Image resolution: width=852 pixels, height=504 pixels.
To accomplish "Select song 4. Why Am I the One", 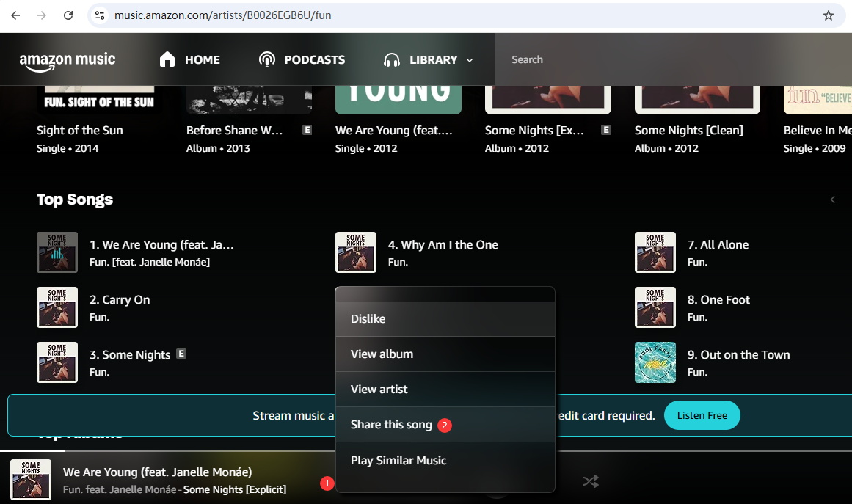I will 443,245.
